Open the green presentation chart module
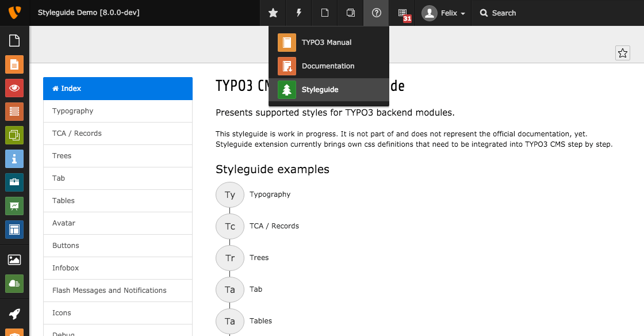Screen dimensions: 644x336 tap(14, 206)
